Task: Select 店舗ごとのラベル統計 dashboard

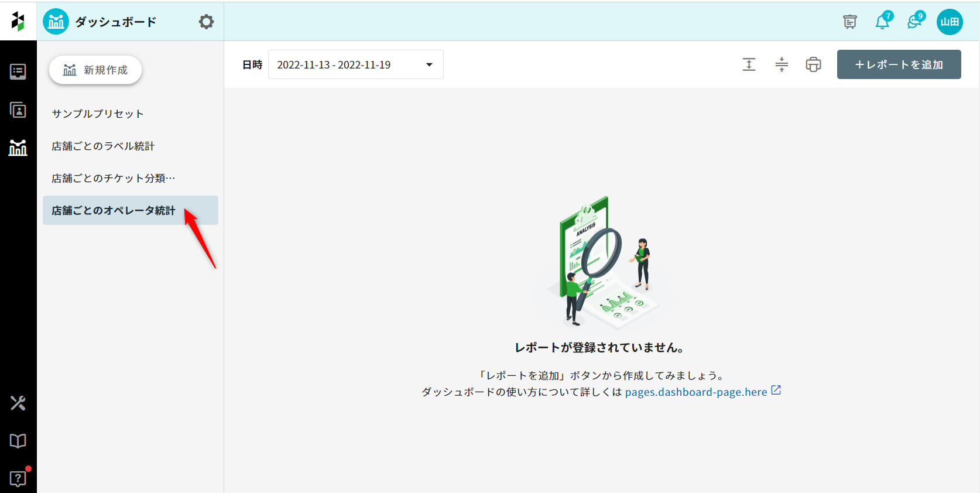Action: [103, 146]
